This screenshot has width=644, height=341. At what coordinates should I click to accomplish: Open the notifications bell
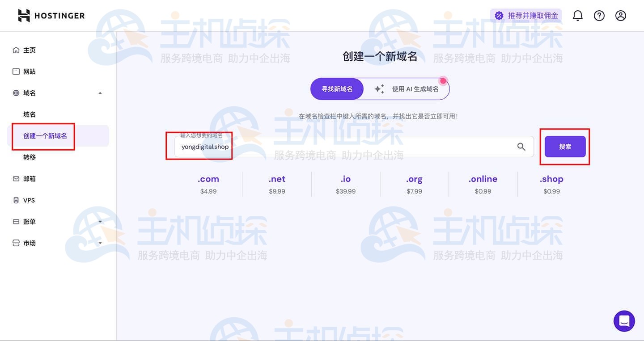(x=578, y=16)
